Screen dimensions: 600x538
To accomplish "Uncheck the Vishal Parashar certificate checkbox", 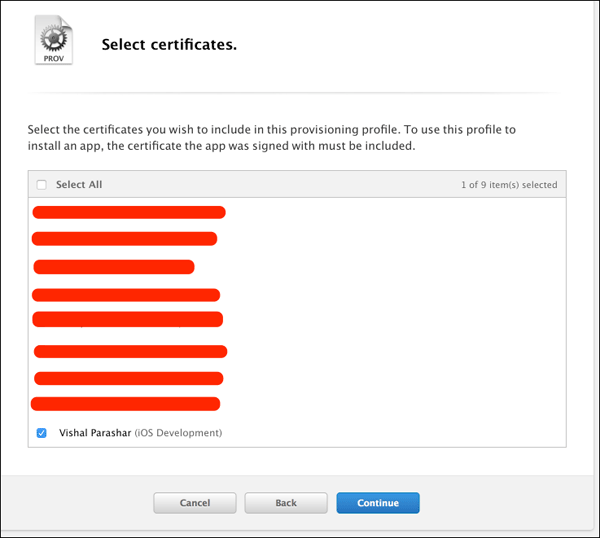I will coord(41,433).
